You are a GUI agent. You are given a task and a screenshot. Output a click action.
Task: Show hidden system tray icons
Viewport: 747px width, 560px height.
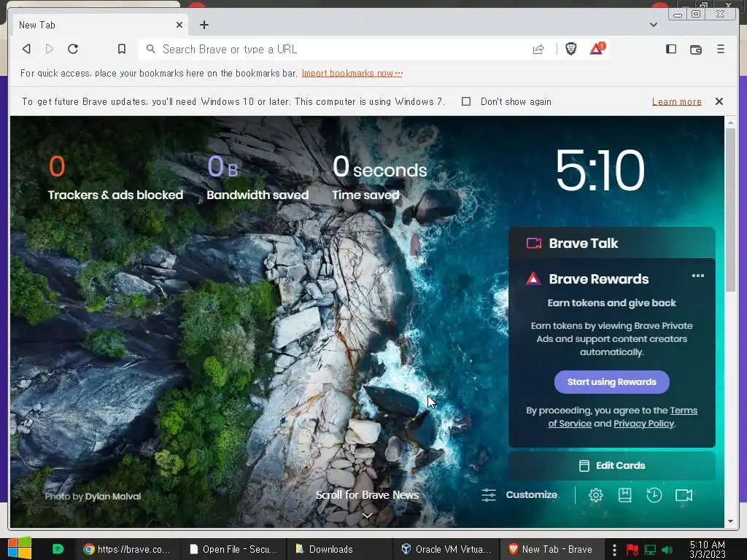click(x=614, y=550)
